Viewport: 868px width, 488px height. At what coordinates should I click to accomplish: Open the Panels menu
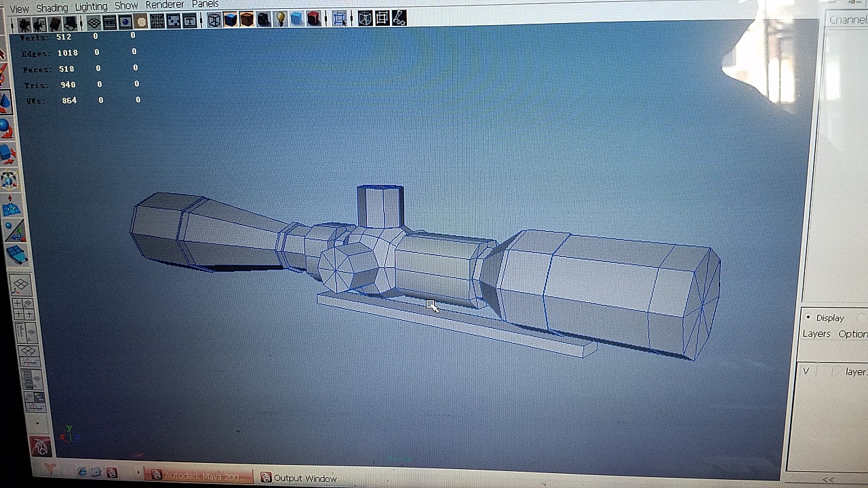pyautogui.click(x=205, y=4)
